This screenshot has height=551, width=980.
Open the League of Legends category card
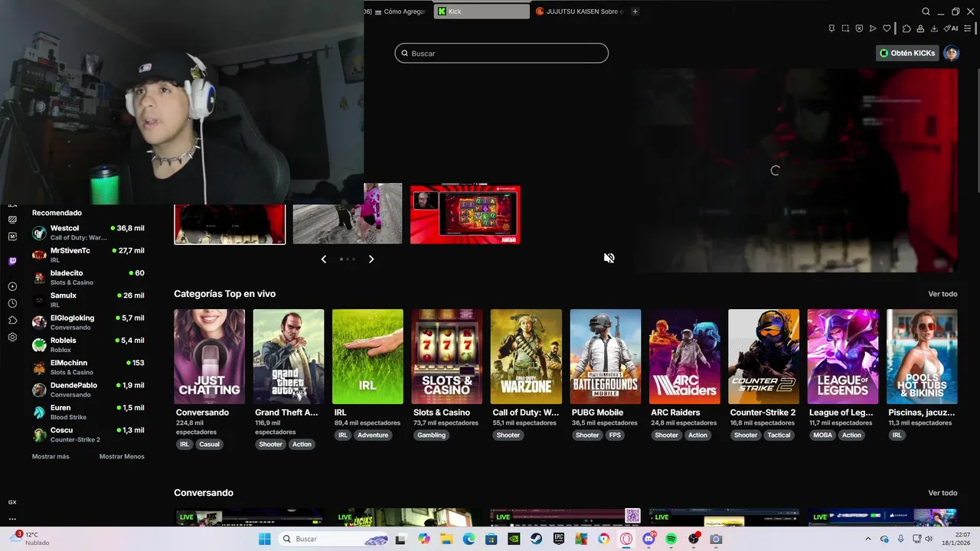click(843, 357)
